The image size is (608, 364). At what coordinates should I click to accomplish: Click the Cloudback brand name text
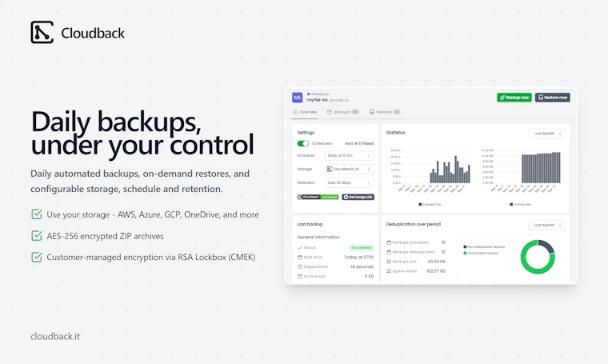(93, 33)
